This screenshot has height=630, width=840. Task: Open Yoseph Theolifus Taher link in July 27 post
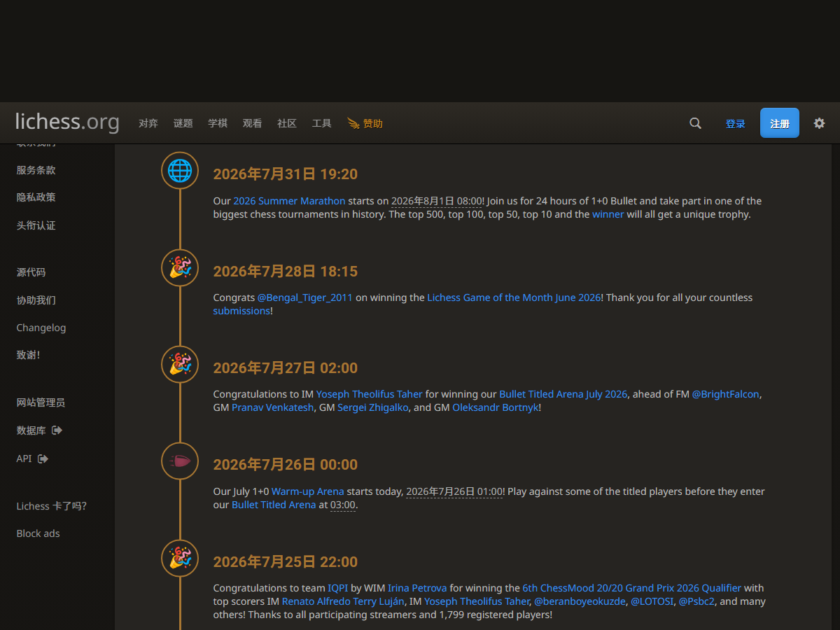370,394
